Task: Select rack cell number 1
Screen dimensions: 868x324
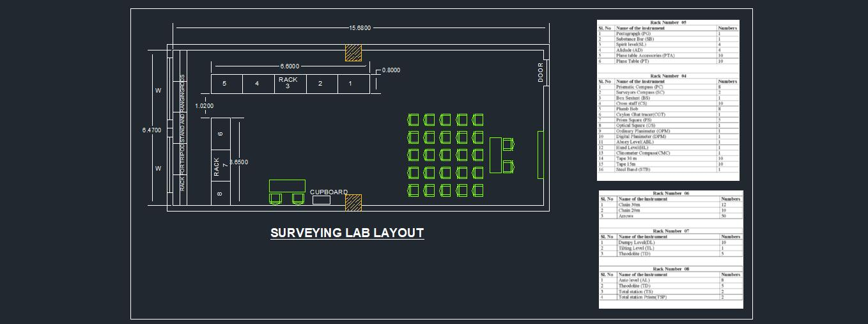Action: [x=350, y=84]
